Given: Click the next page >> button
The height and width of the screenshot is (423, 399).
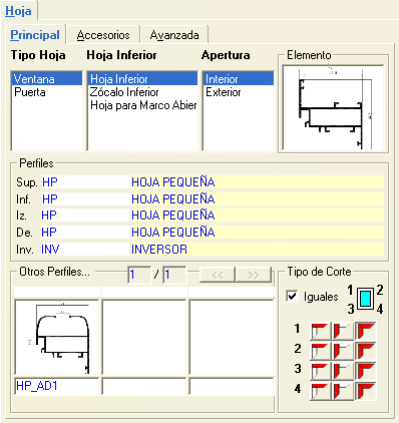Looking at the screenshot, I should [x=253, y=275].
